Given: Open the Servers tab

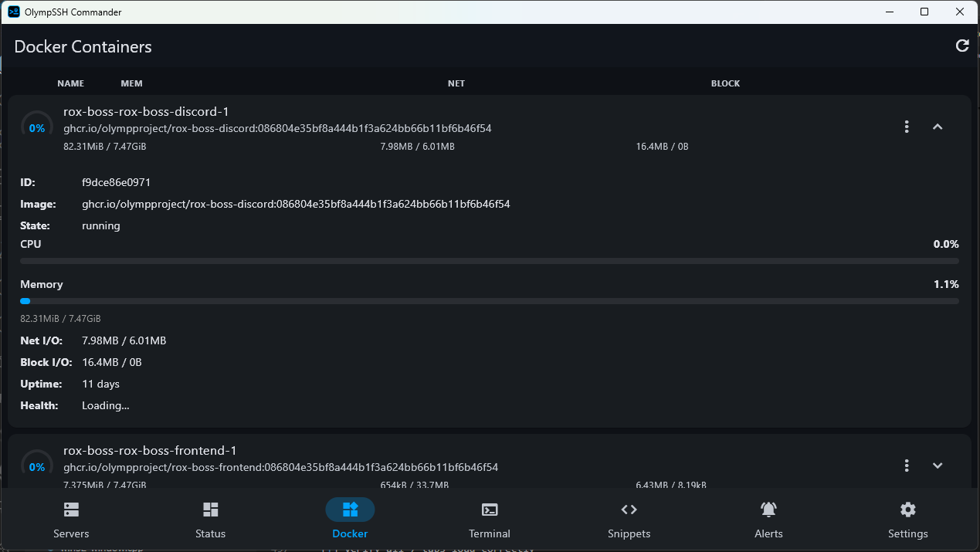Looking at the screenshot, I should (71, 519).
